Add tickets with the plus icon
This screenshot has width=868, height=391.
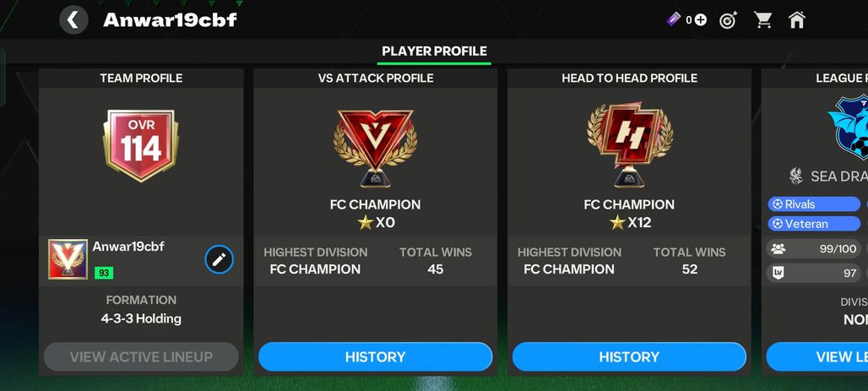pyautogui.click(x=700, y=20)
